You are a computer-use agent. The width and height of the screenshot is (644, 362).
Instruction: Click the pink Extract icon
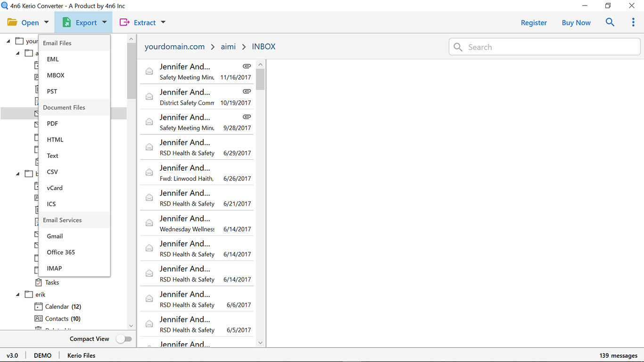124,22
